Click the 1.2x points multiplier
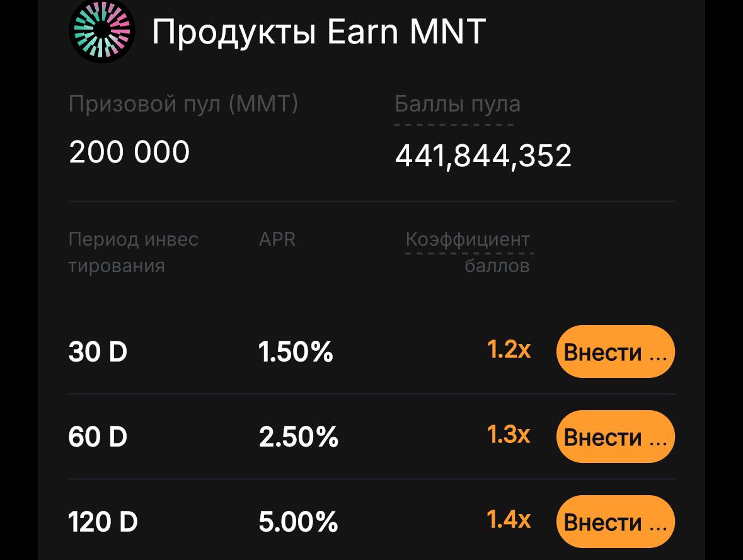This screenshot has height=560, width=743. [509, 349]
